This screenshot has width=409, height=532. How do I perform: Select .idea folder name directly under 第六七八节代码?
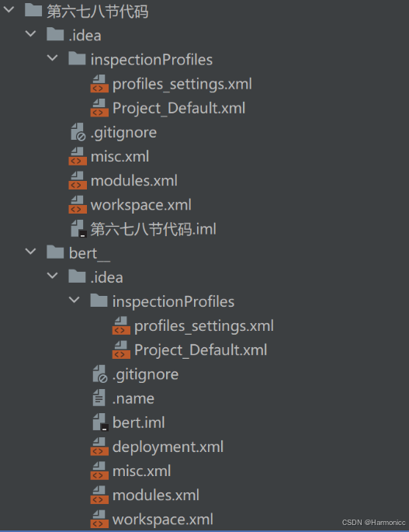pyautogui.click(x=85, y=35)
